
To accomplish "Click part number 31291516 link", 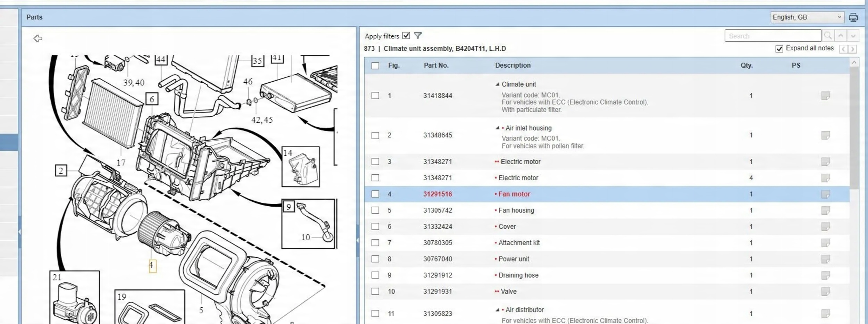I will [x=437, y=194].
